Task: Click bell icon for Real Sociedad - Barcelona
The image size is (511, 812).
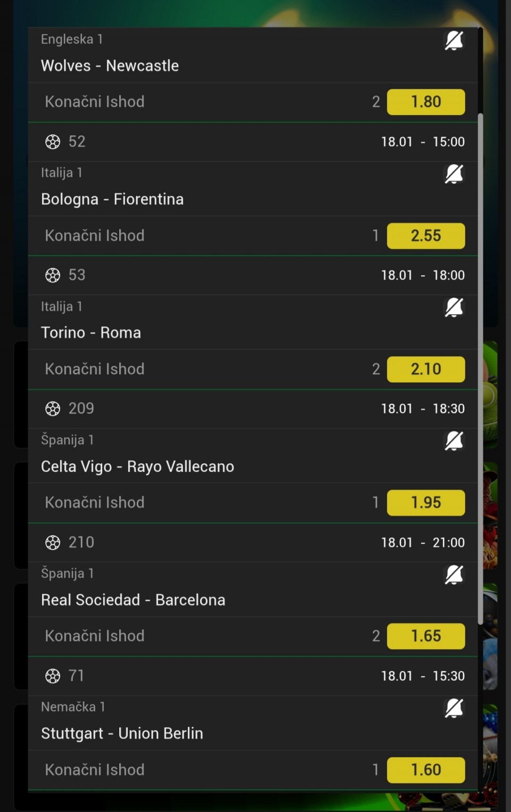Action: click(x=454, y=575)
